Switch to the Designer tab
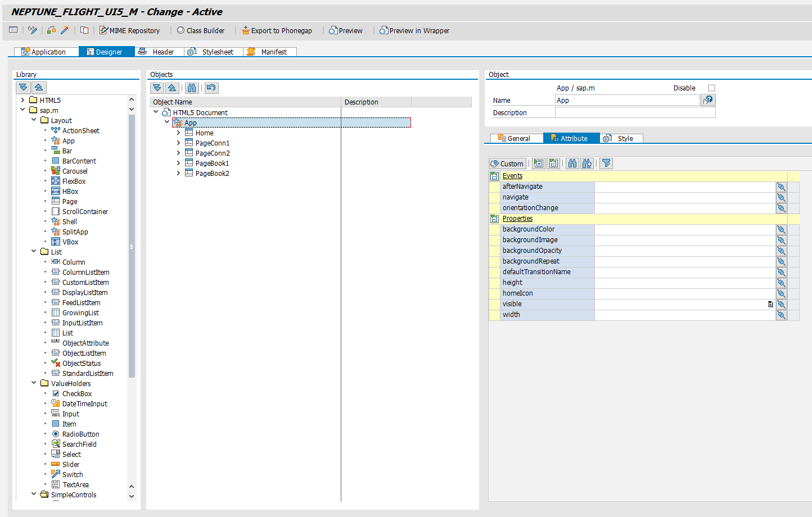 click(x=107, y=52)
